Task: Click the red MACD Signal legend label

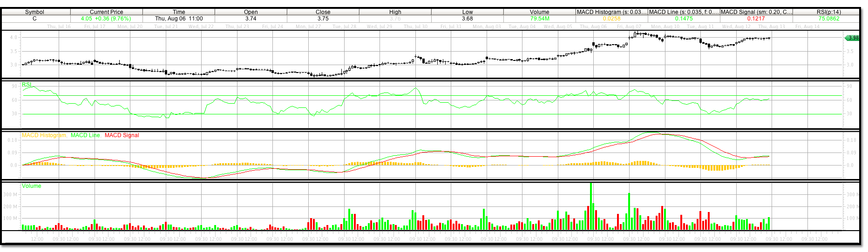Action: click(122, 135)
